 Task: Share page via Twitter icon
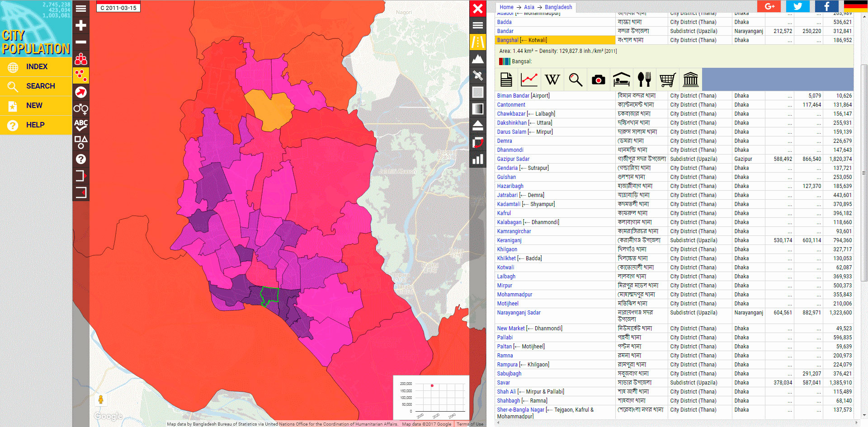click(x=797, y=6)
